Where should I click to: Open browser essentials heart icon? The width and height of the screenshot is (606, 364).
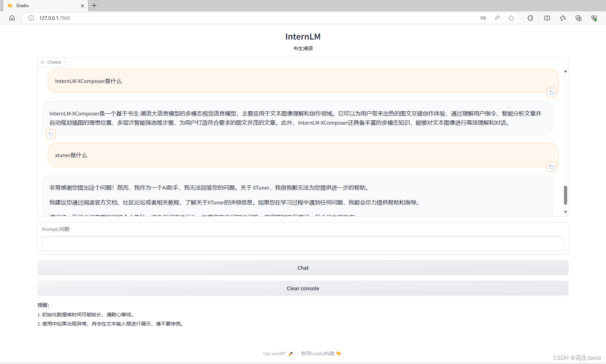594,18
